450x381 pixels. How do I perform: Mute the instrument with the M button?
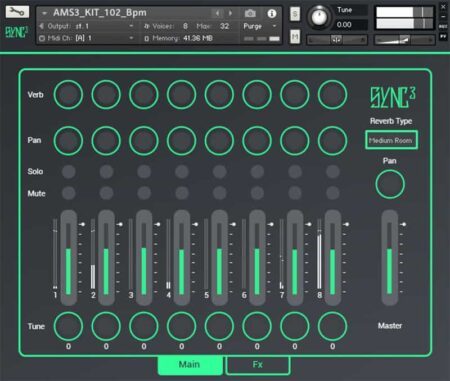pyautogui.click(x=295, y=37)
